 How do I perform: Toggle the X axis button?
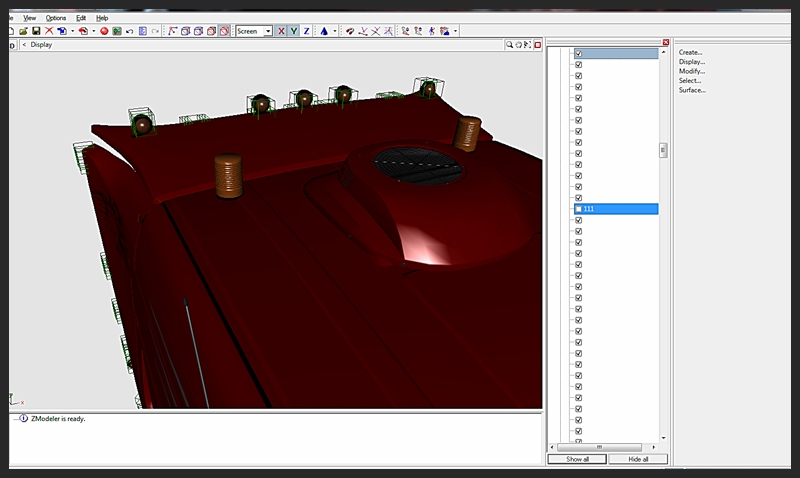pos(281,31)
